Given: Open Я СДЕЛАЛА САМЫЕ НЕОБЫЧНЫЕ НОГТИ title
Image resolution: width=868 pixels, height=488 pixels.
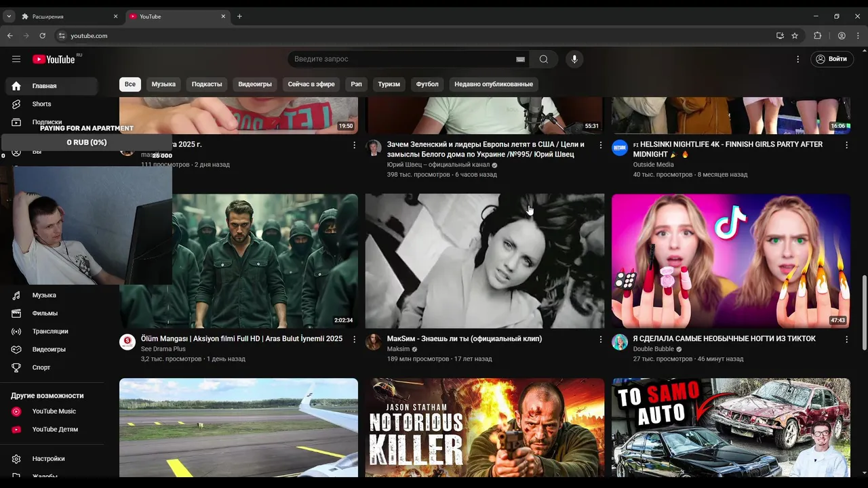Looking at the screenshot, I should (x=724, y=339).
